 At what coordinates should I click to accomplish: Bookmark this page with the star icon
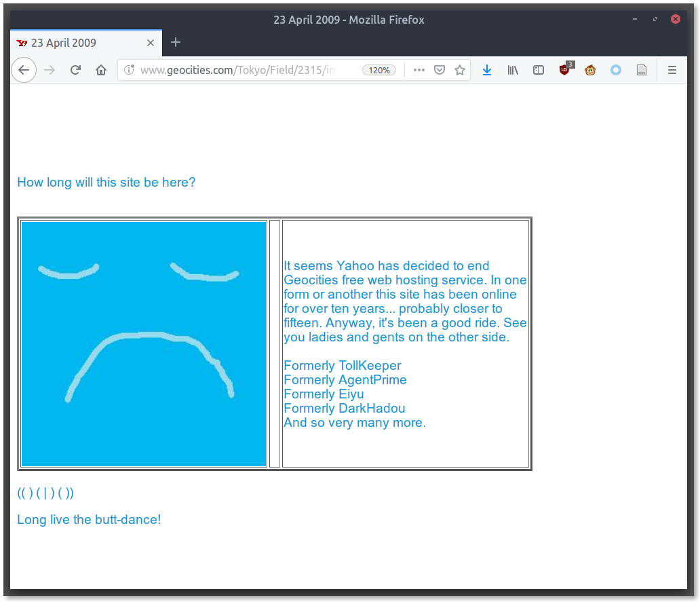(x=460, y=70)
